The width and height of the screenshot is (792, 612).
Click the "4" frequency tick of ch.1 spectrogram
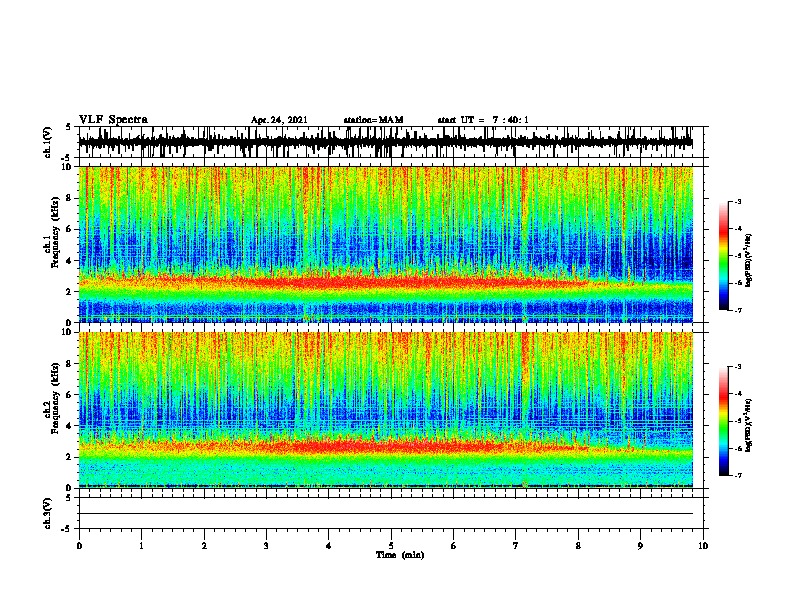[x=71, y=261]
